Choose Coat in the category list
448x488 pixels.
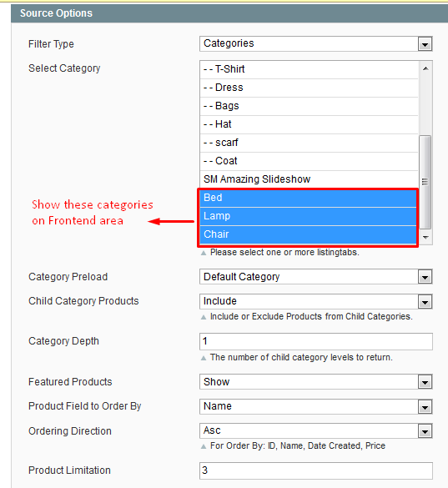(309, 161)
